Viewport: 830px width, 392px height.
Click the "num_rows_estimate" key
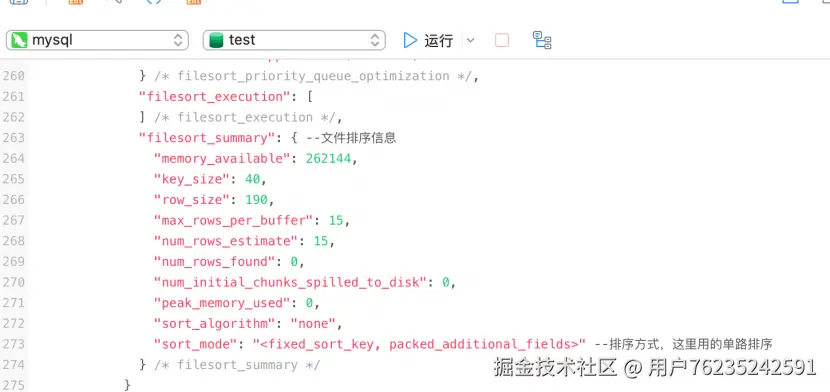[x=226, y=241]
